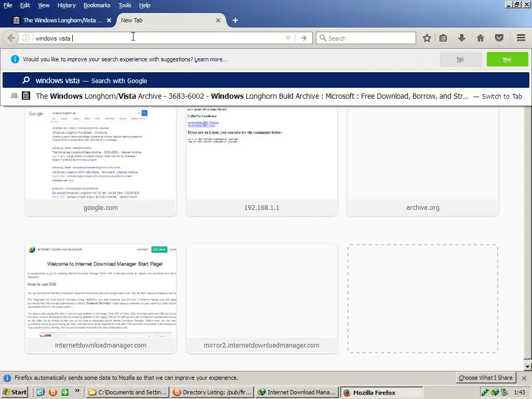The width and height of the screenshot is (532, 399).
Task: Open the google.com thumbnail tile
Action: pyautogui.click(x=101, y=161)
